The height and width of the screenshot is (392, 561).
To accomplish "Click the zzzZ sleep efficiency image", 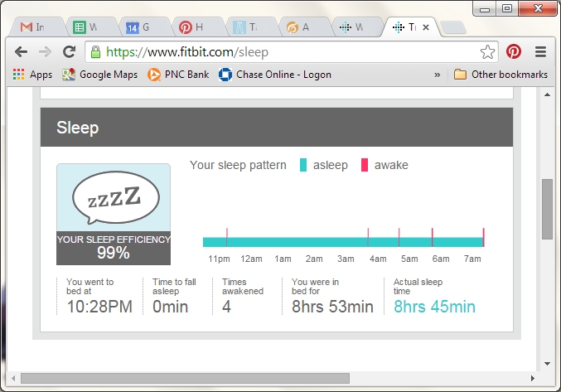I will point(113,199).
